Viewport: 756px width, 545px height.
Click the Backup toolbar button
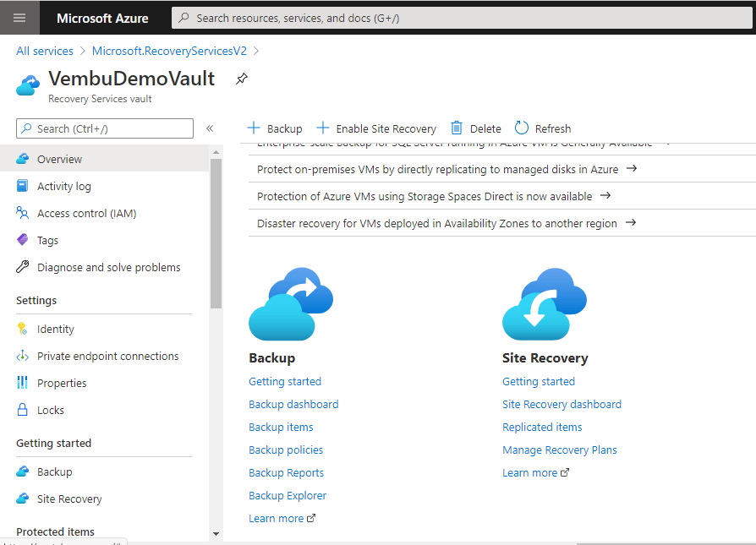(275, 128)
